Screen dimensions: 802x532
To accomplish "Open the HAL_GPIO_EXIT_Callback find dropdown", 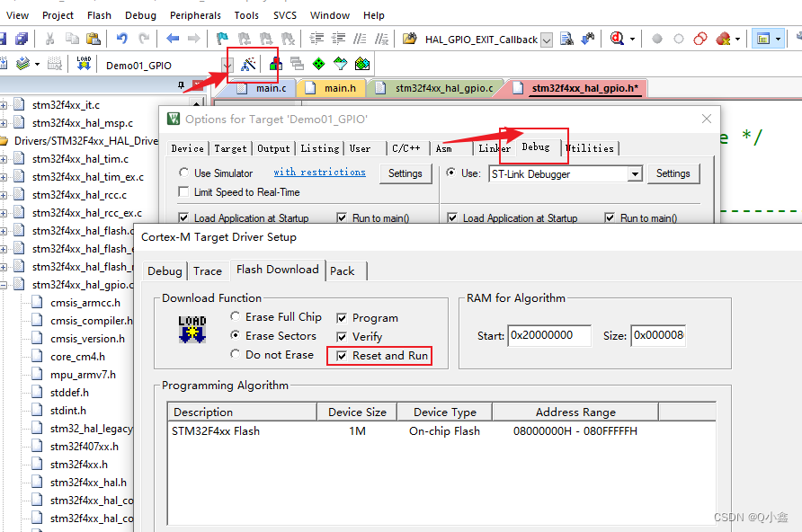I will click(547, 40).
